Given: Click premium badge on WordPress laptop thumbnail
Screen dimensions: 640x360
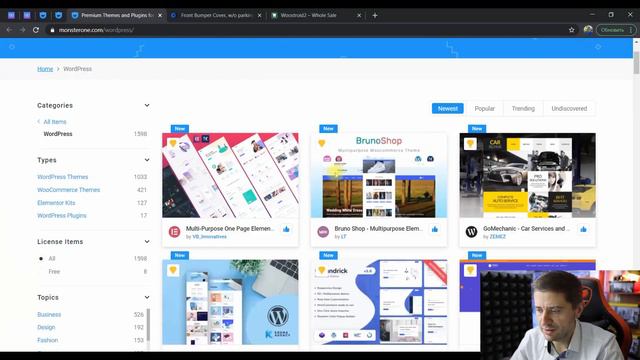Looking at the screenshot, I should (173, 270).
